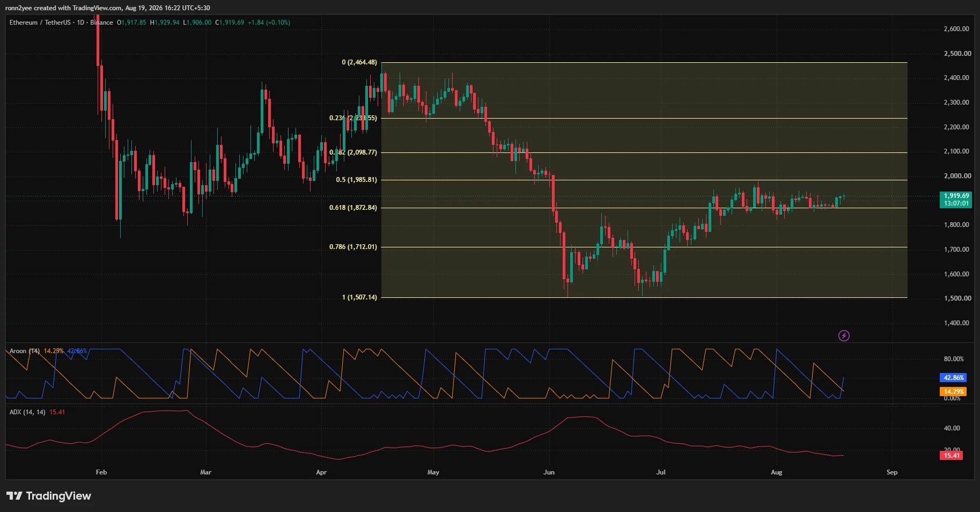Click the blue Aroon 42.86% value tag
The image size is (980, 512).
coord(953,378)
